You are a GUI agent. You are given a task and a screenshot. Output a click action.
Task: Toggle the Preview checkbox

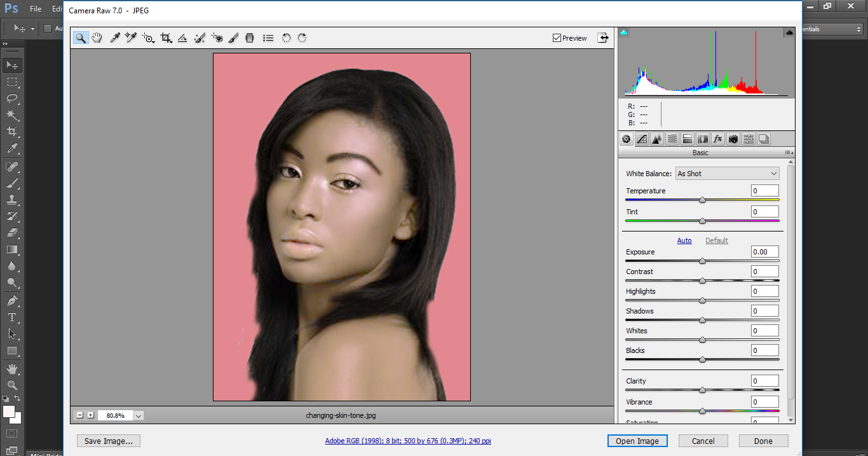557,38
